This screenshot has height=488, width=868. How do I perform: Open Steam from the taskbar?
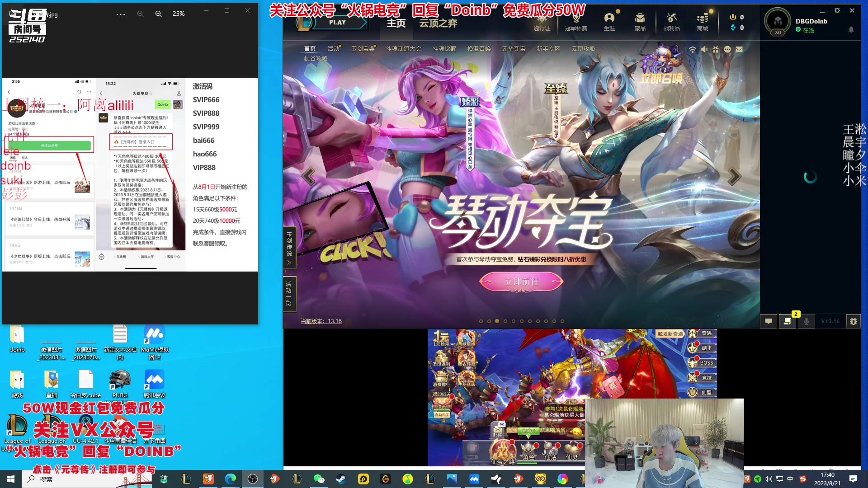(341, 479)
